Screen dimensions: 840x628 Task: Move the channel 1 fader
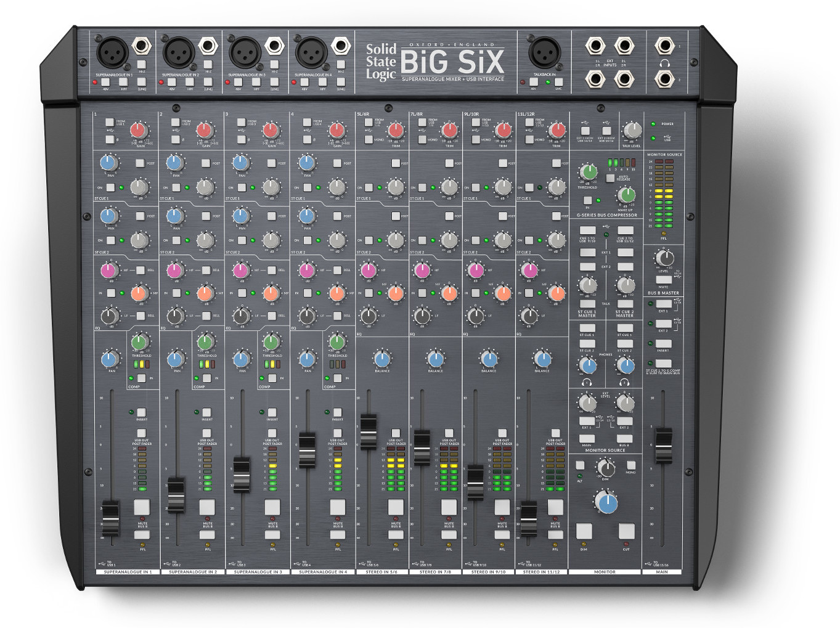[x=110, y=518]
